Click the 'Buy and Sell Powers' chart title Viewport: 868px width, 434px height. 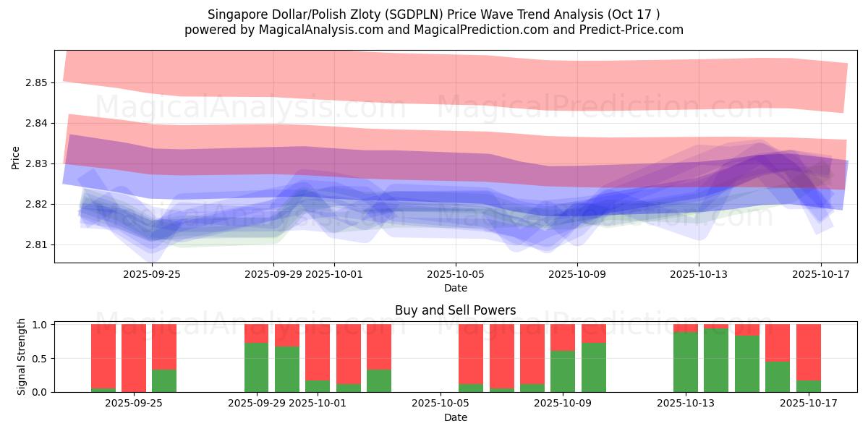pos(455,310)
